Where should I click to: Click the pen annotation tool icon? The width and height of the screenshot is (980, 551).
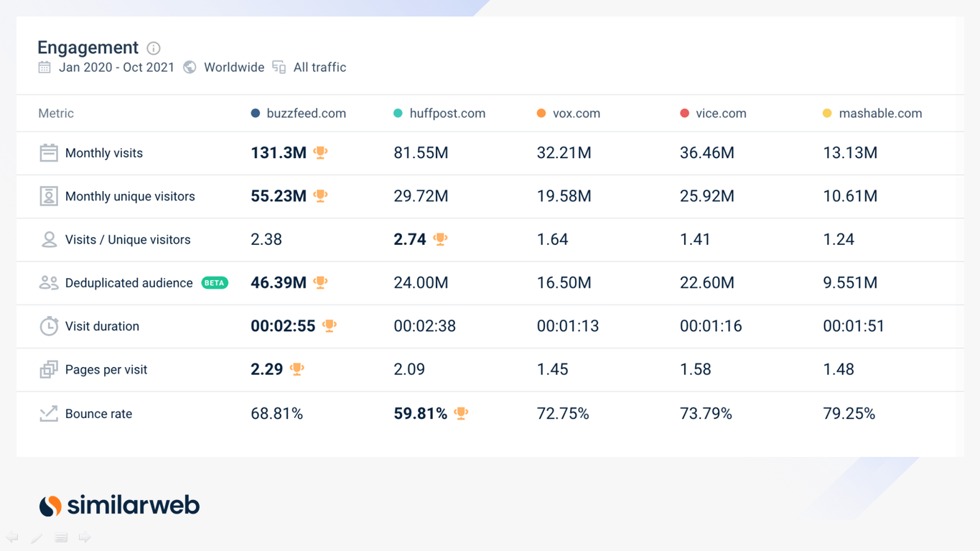(x=37, y=537)
